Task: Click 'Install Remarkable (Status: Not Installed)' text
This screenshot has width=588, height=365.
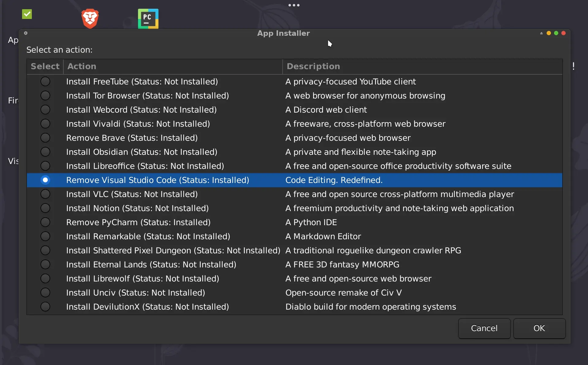Action: [148, 237]
